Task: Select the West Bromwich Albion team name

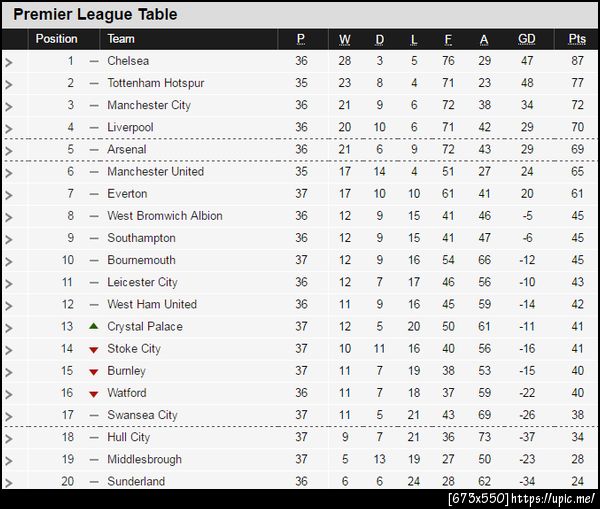Action: (165, 216)
